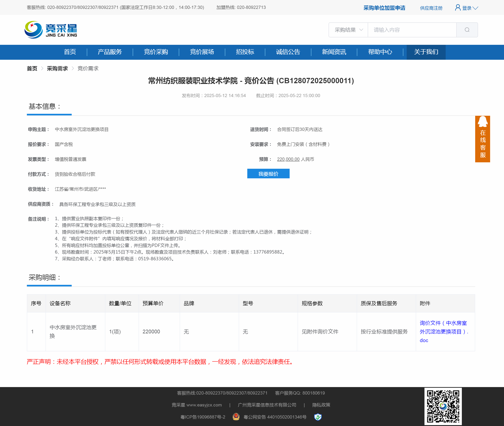Open the orange 在线客服 QQ widget

click(482, 139)
